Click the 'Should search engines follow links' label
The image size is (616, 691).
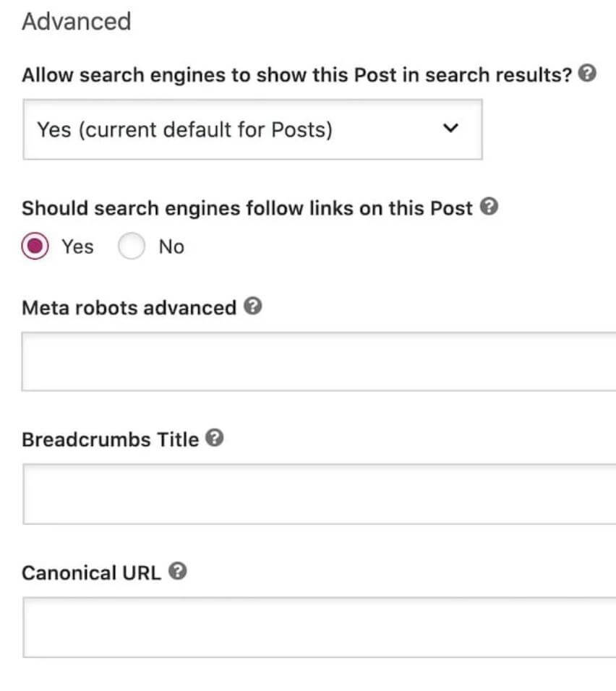coord(247,209)
